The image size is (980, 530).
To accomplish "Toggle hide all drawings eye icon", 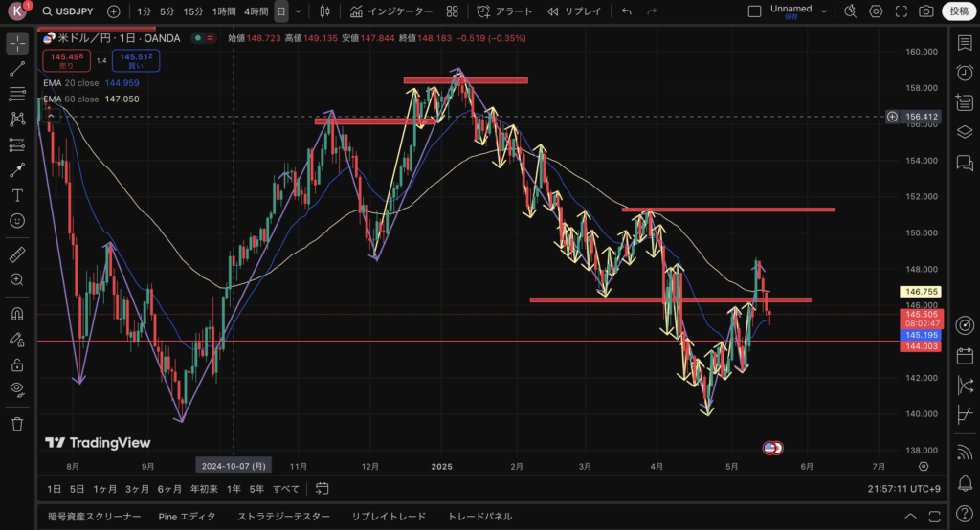I will tap(17, 390).
